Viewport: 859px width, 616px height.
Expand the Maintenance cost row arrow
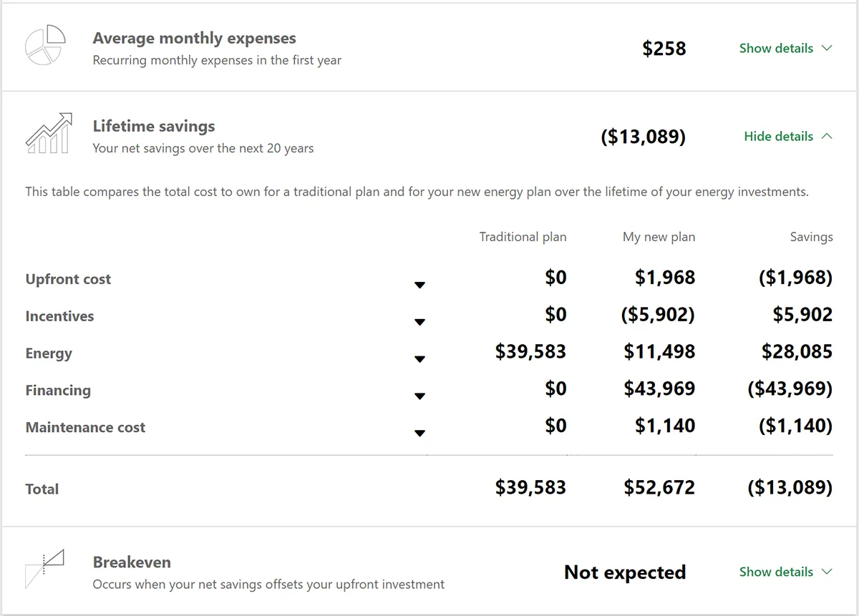click(419, 433)
